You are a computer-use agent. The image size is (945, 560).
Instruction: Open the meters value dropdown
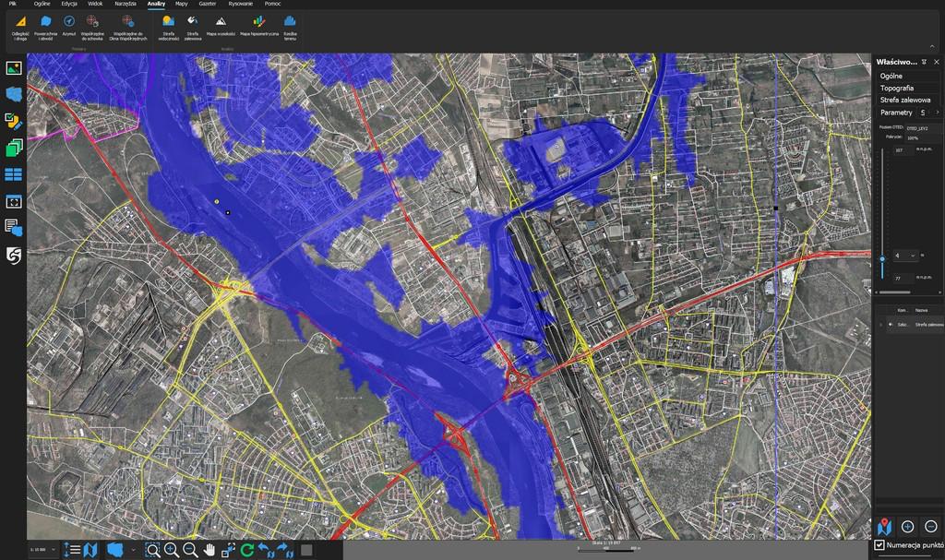click(x=913, y=256)
